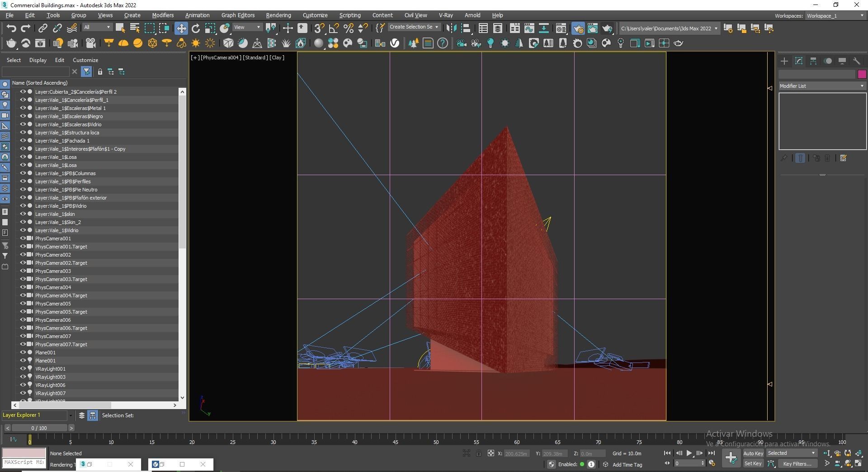Click the MAXScript Mini Listener input
868x472 pixels.
pos(24,462)
